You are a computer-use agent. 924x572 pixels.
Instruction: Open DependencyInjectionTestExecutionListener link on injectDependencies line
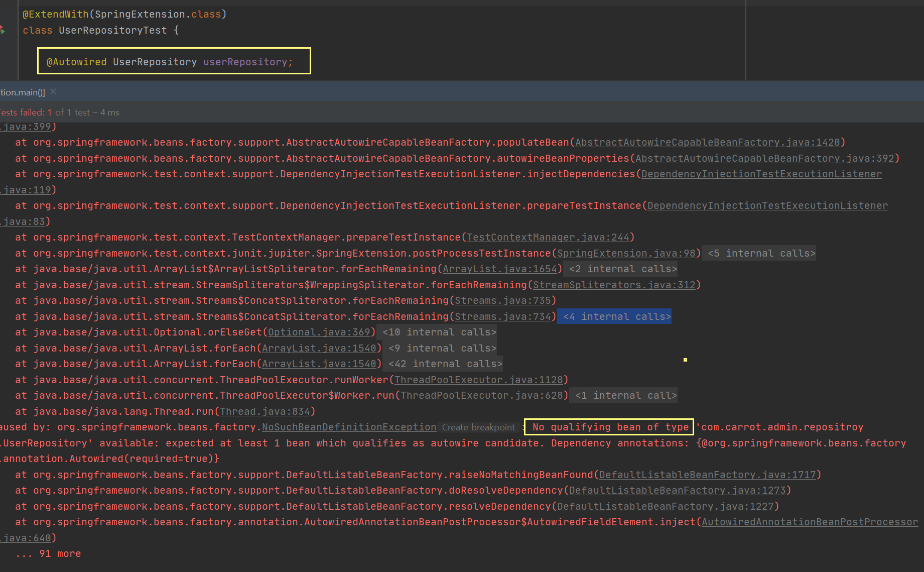761,174
